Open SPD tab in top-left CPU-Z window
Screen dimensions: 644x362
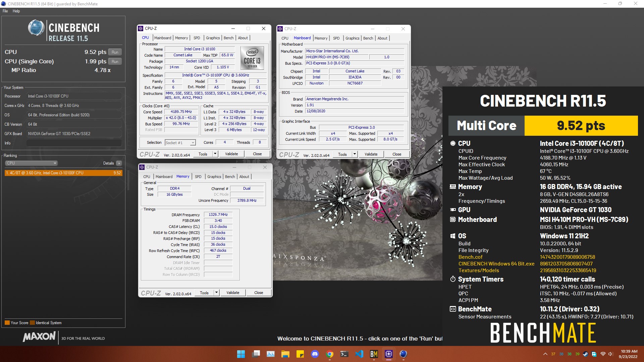pos(197,38)
